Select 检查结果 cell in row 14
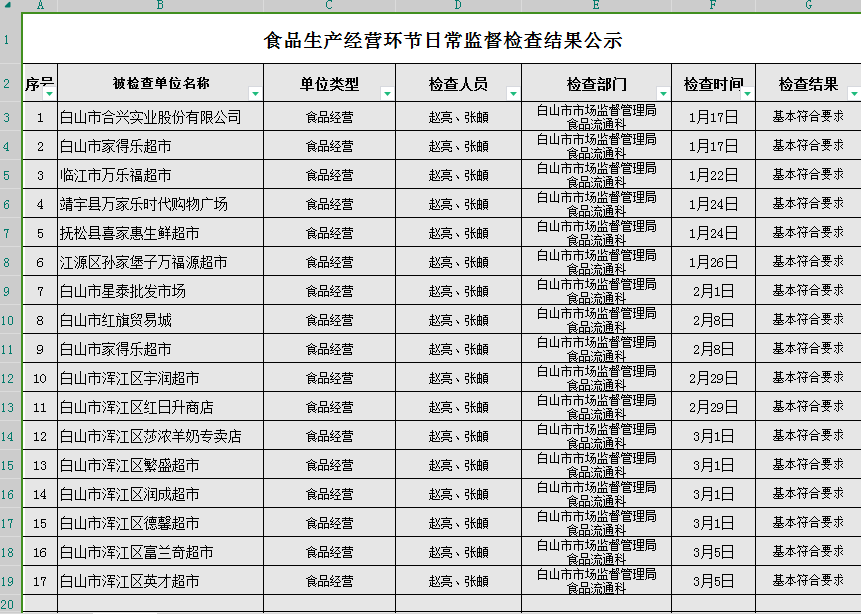861x614 pixels. click(808, 436)
